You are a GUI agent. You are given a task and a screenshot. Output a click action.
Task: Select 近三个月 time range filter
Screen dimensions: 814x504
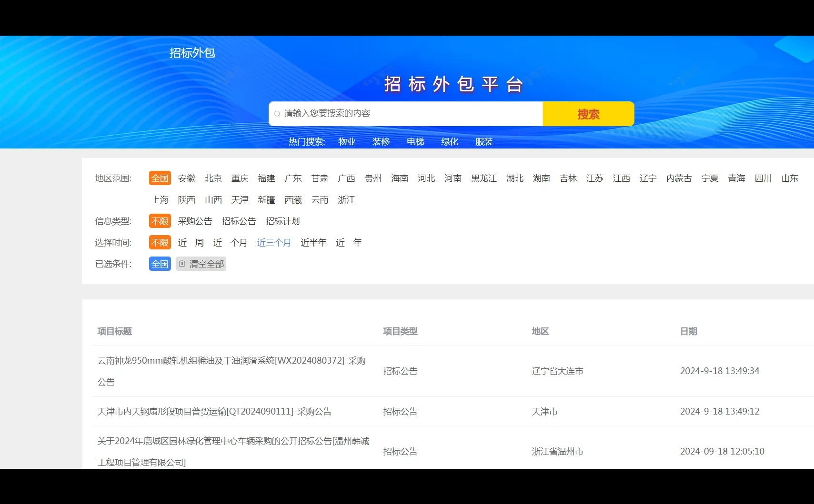[x=274, y=242]
